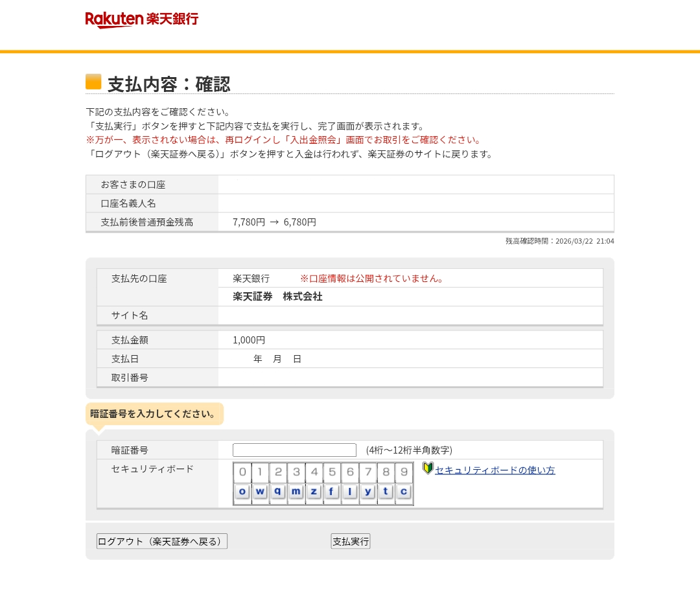Click security board key 'c'
Screen dimensions: 700x589
[x=404, y=492]
